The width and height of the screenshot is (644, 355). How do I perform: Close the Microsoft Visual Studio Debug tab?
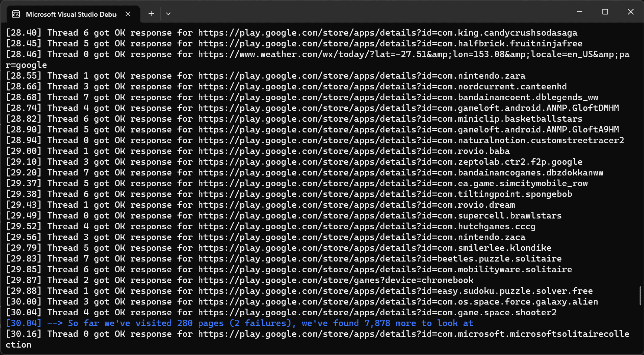128,14
